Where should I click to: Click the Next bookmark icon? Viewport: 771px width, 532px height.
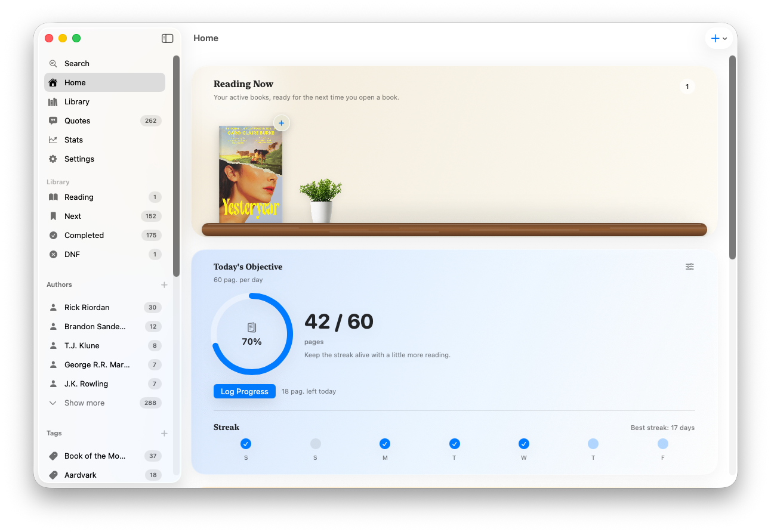point(53,216)
